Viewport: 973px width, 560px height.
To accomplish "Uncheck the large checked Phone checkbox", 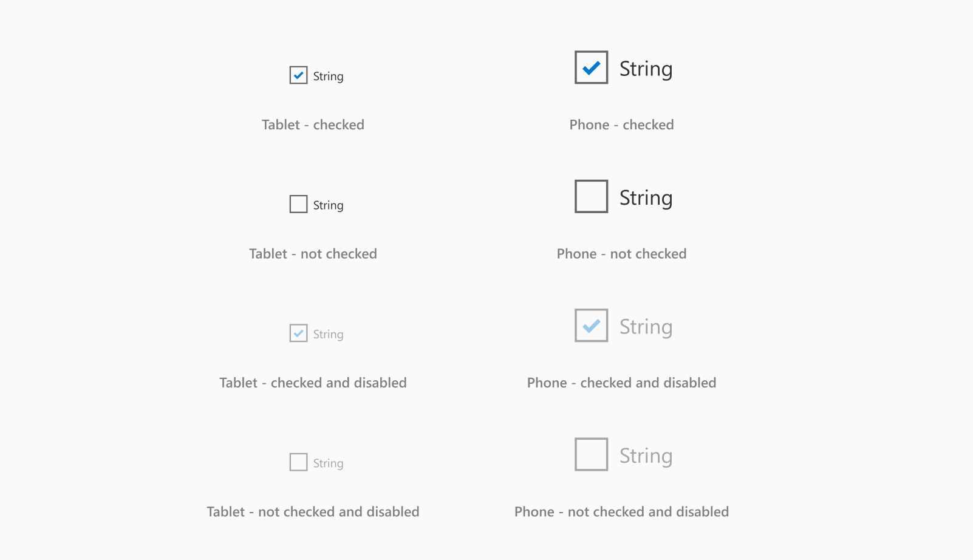I will pos(591,67).
